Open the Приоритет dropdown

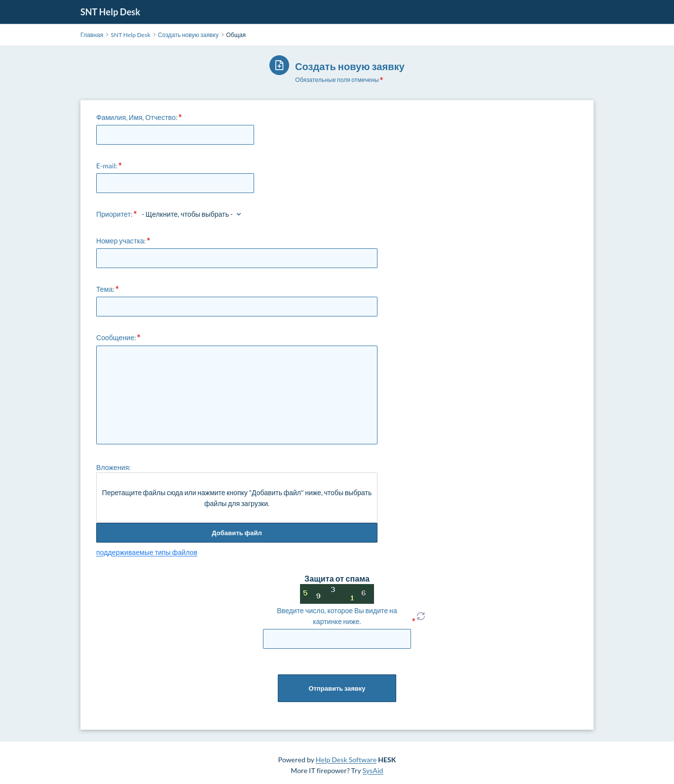[191, 214]
